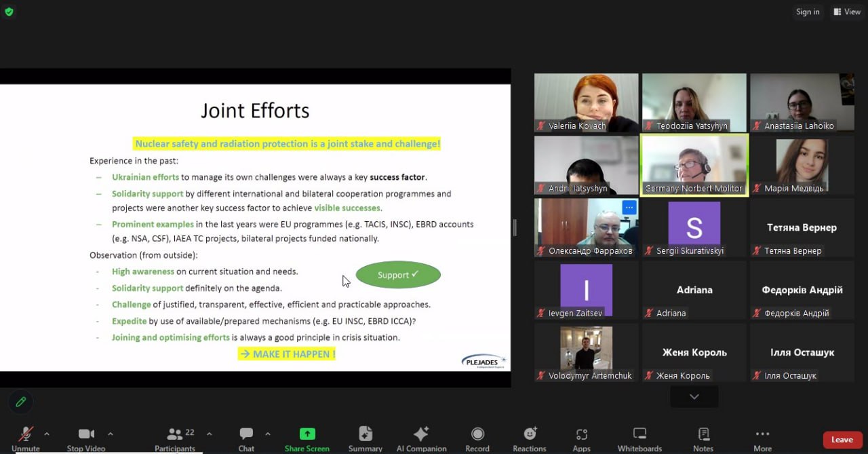The image size is (868, 454).
Task: Click the green pencil annotate button
Action: pos(21,402)
